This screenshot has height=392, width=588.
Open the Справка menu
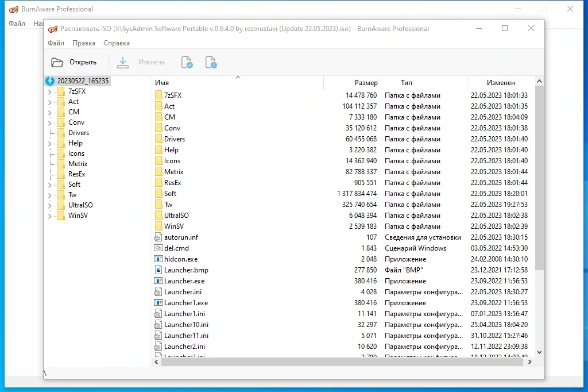[116, 43]
